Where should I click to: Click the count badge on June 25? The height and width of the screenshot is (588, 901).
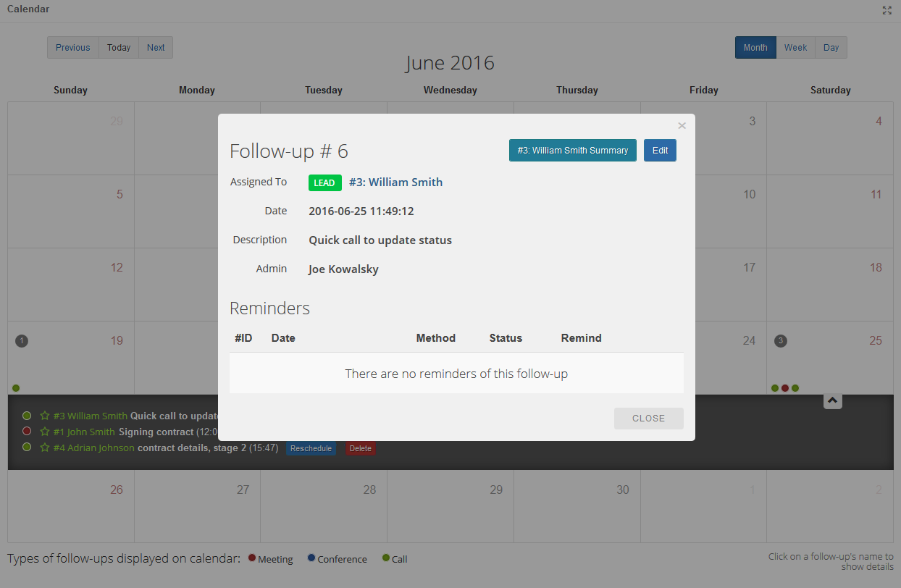(781, 341)
